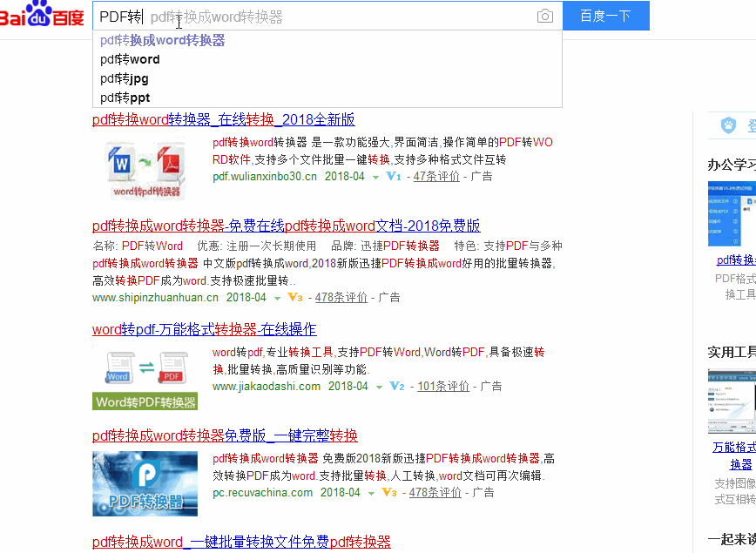Open result pdf转换成word转换器-免费在线pdf转换成word文档

(x=286, y=226)
